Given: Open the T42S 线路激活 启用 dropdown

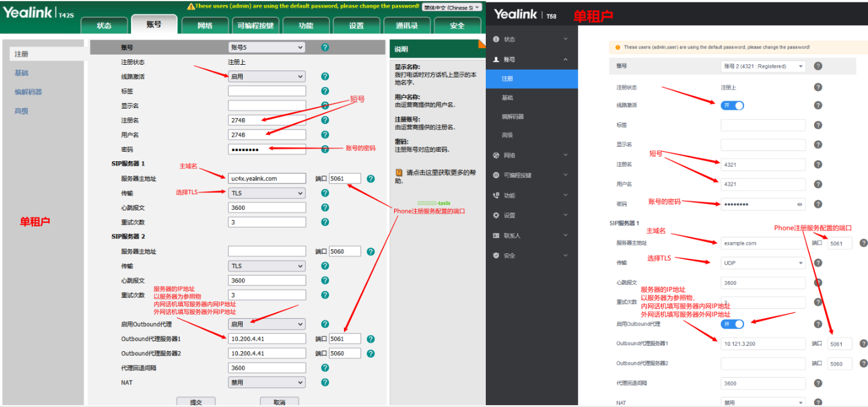Looking at the screenshot, I should point(267,77).
